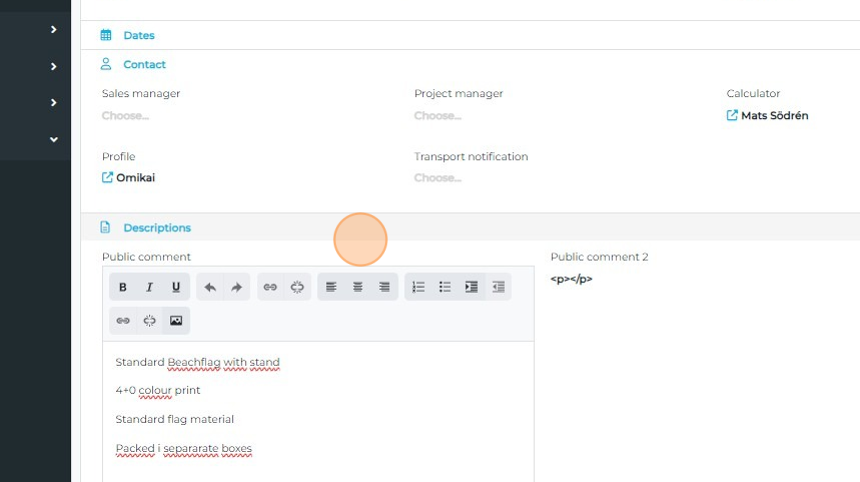The height and width of the screenshot is (482, 860).
Task: Open the Mats Södrén calculator link
Action: 773,116
